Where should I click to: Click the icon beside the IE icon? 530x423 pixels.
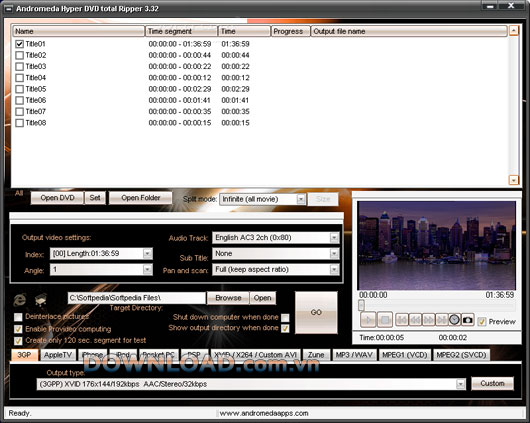41,300
